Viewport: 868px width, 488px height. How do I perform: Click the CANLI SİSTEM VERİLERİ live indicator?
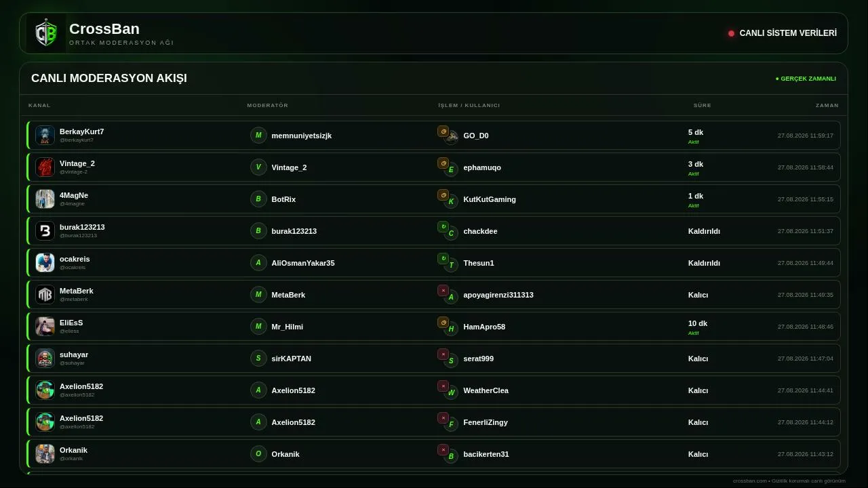[x=783, y=33]
